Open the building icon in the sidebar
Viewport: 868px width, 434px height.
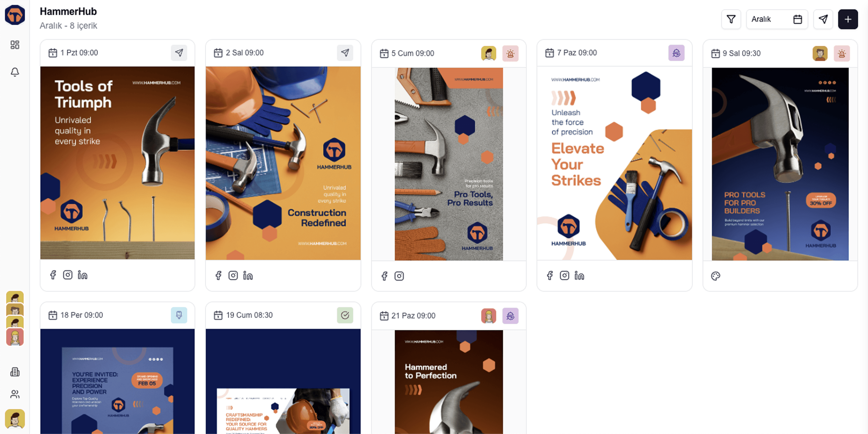pos(15,372)
